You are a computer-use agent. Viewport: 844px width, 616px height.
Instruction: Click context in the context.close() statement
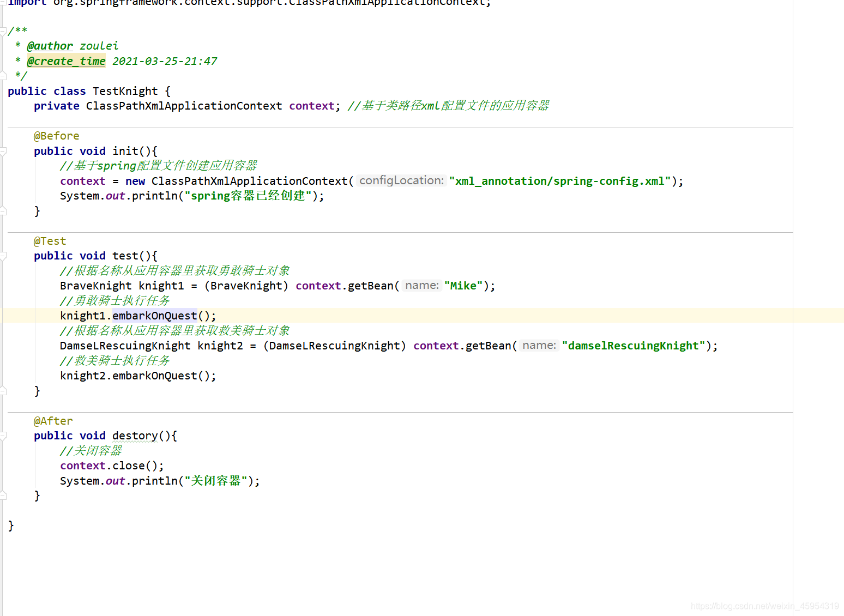click(x=83, y=466)
